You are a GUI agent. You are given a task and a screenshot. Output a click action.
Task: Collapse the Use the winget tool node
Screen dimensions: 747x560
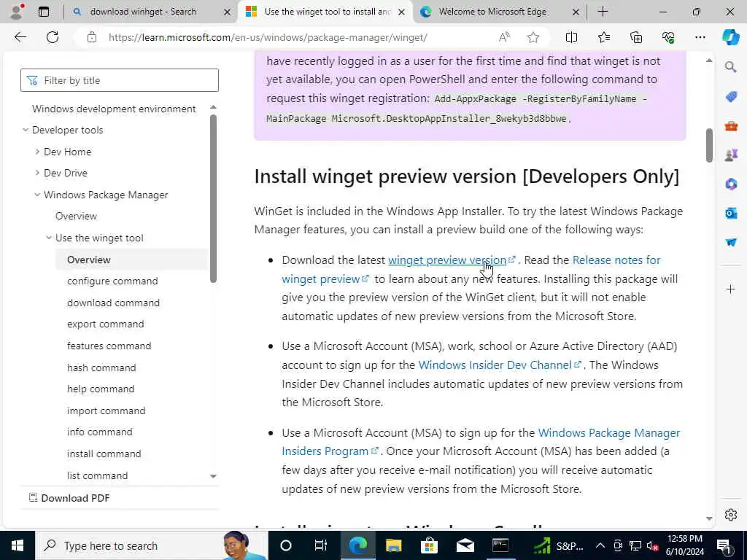click(49, 238)
